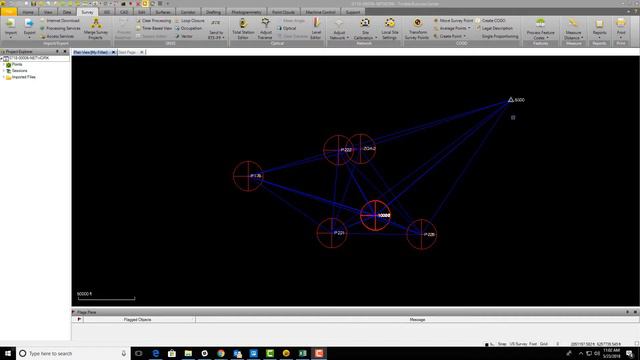Viewport: 640px width, 360px height.
Task: Click Merge Survey Projects
Action: coord(96,29)
